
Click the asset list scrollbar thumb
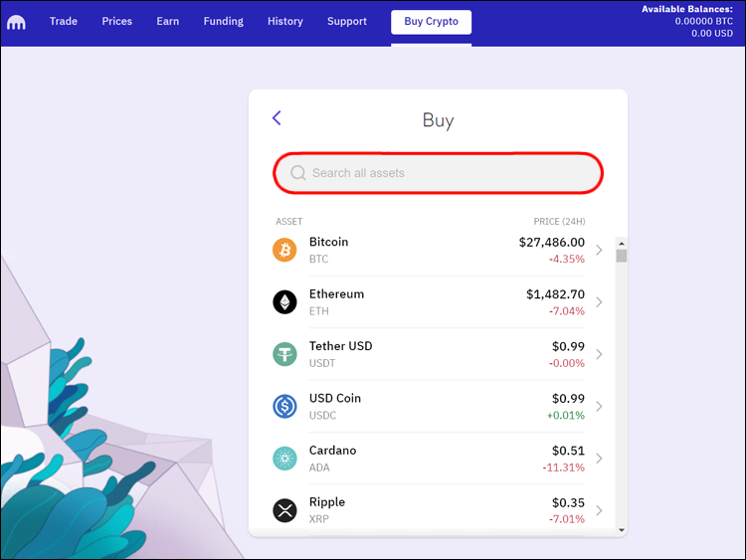tap(622, 256)
